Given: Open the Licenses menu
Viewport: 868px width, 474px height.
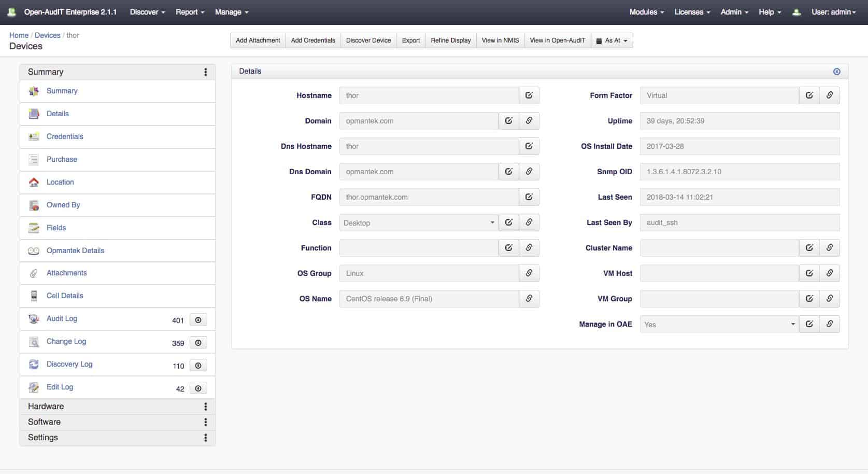Looking at the screenshot, I should [x=692, y=12].
